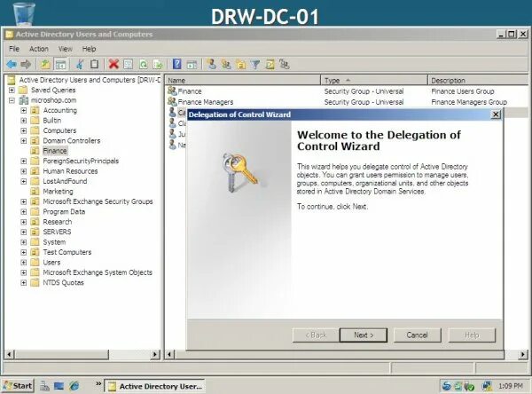Click Add to group toolbar icon
532x394 pixels.
coord(285,64)
